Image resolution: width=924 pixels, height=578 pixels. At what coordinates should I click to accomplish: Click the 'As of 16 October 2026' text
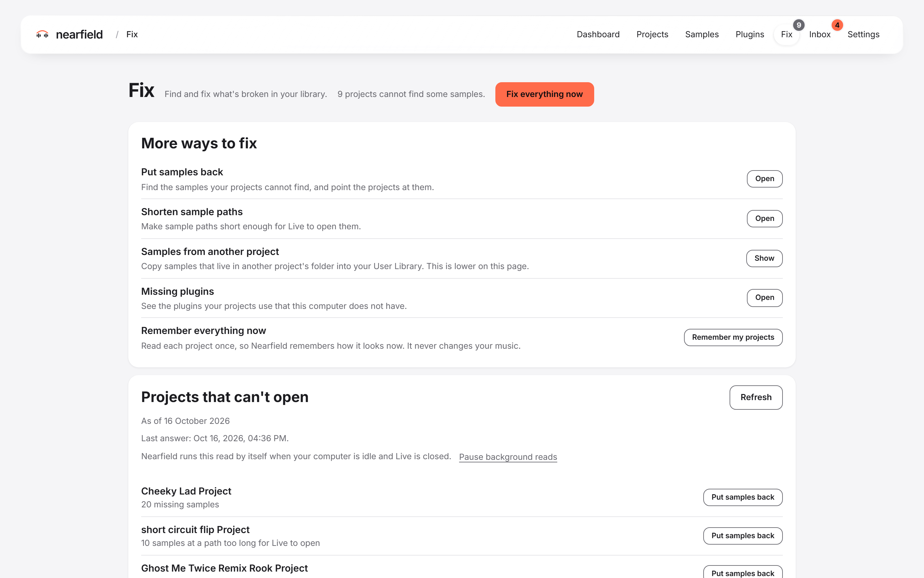[x=185, y=421]
